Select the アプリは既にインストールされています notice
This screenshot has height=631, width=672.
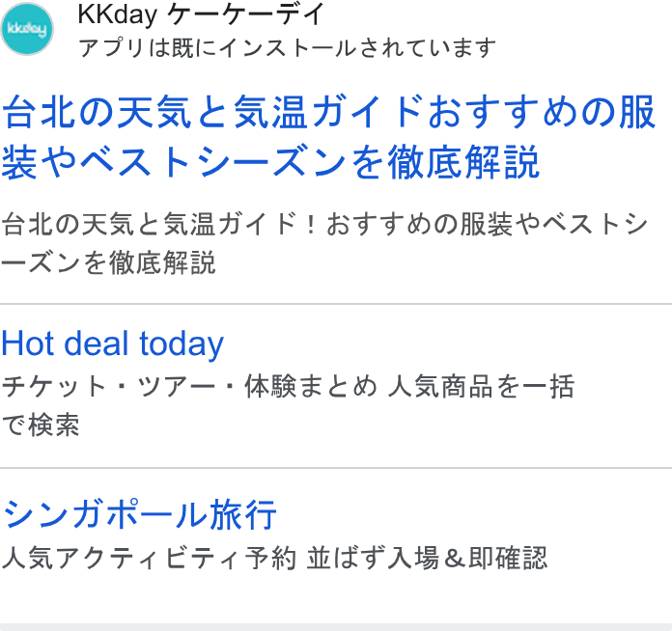coord(287,47)
